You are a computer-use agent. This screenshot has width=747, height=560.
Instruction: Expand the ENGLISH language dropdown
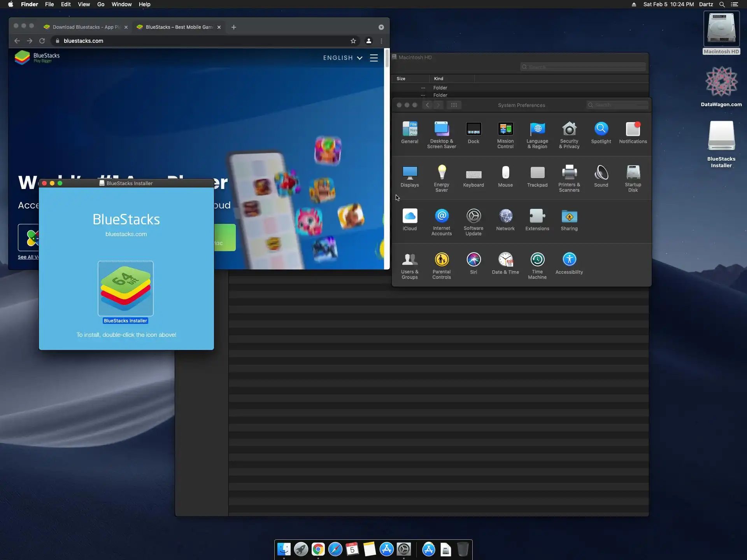pyautogui.click(x=342, y=58)
